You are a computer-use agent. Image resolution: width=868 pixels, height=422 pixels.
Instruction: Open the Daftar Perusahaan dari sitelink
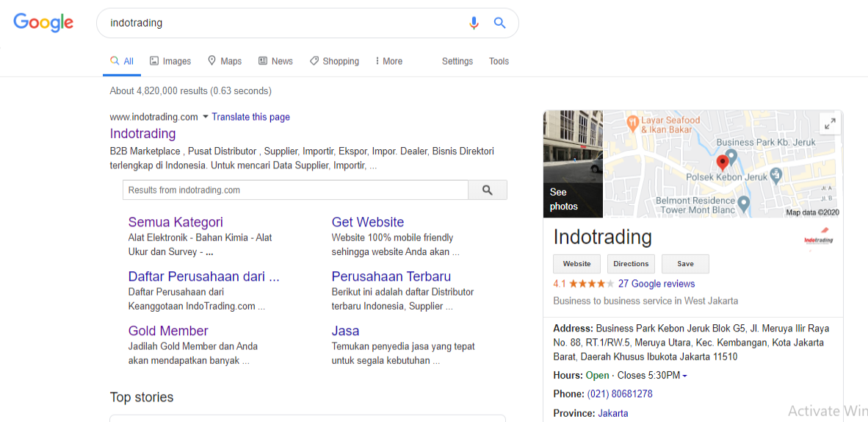click(203, 276)
